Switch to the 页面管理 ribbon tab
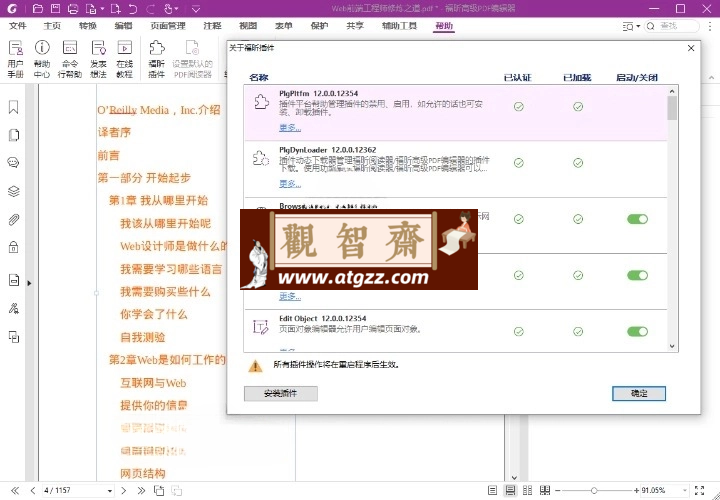Image resolution: width=720 pixels, height=500 pixels. [x=168, y=26]
